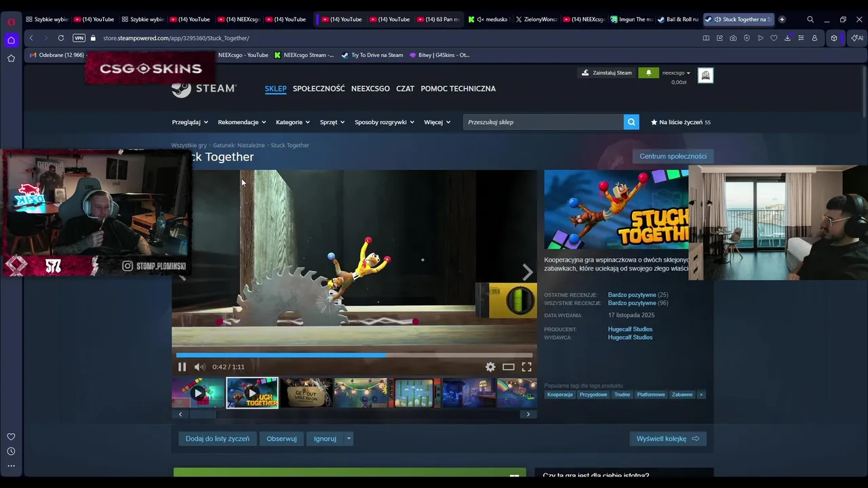Enter fullscreen on the trailer player

pyautogui.click(x=526, y=367)
